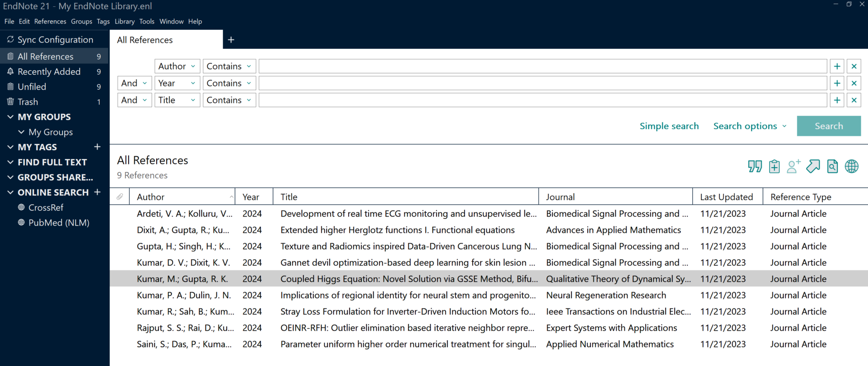Click the add new reference clipboard icon
The image size is (868, 366).
pos(774,167)
